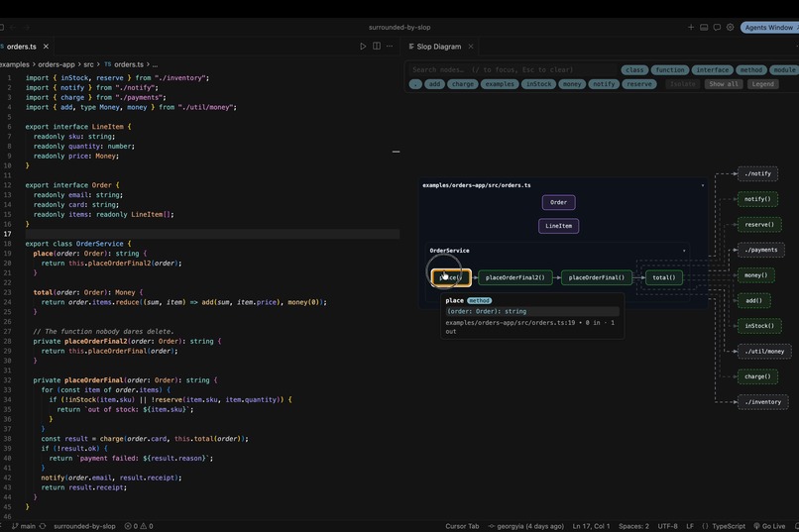The height and width of the screenshot is (532, 799).
Task: Toggle the function filter chip
Action: pyautogui.click(x=670, y=69)
